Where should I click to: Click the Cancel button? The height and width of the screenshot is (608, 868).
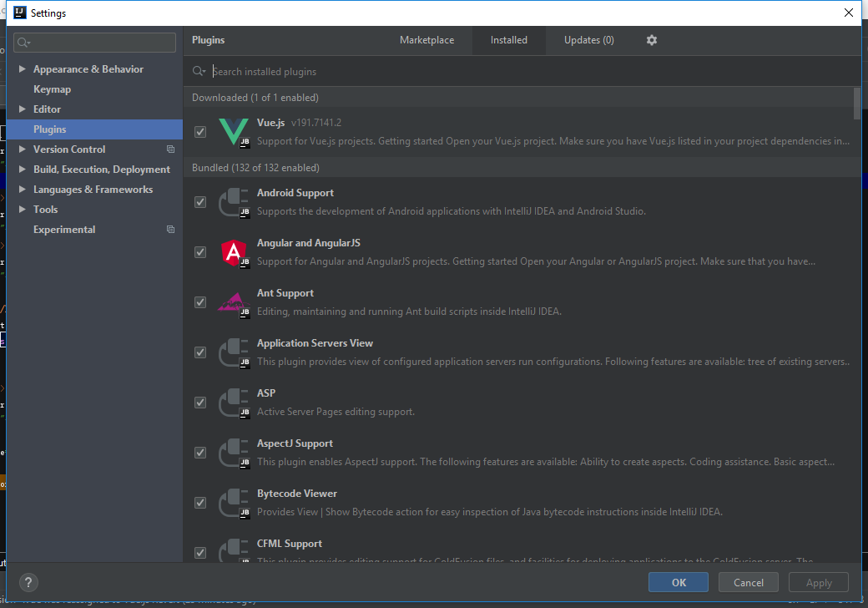[x=749, y=582]
